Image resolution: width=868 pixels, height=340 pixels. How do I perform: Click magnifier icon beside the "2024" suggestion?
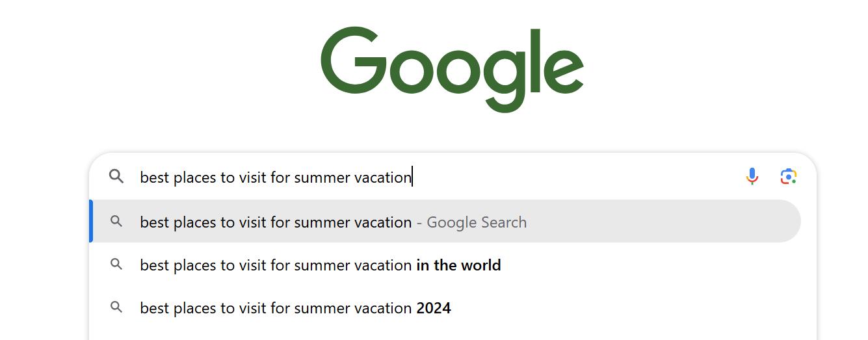116,307
